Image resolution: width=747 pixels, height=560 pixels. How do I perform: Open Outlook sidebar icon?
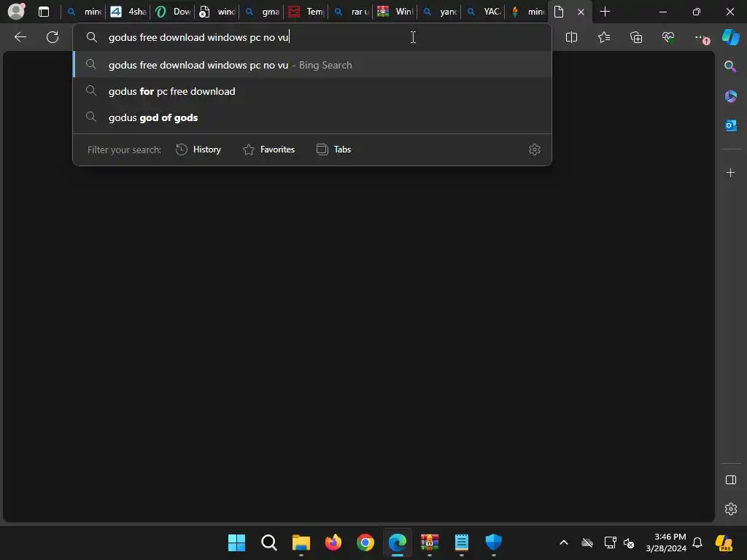pos(730,125)
